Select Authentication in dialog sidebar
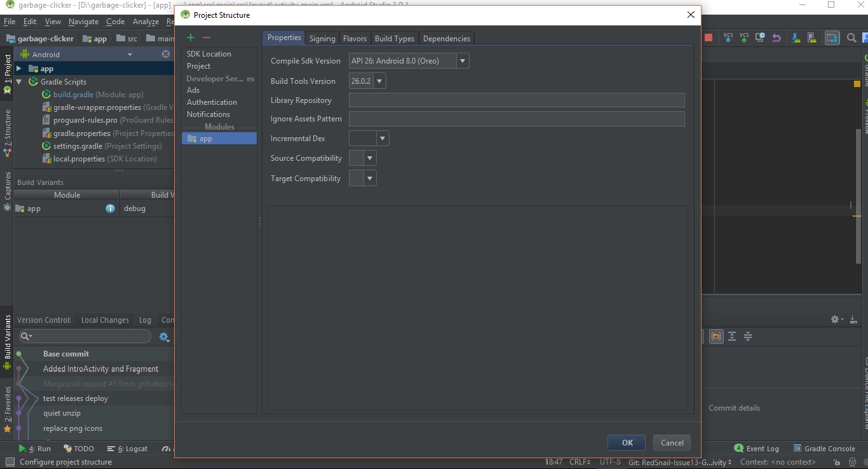 coord(212,102)
